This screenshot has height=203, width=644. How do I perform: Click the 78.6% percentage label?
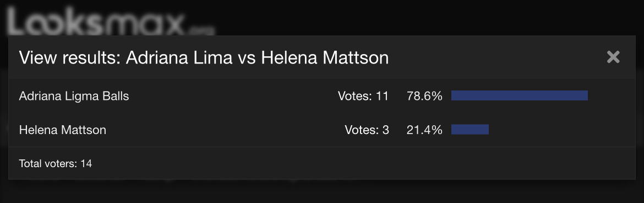tap(424, 97)
